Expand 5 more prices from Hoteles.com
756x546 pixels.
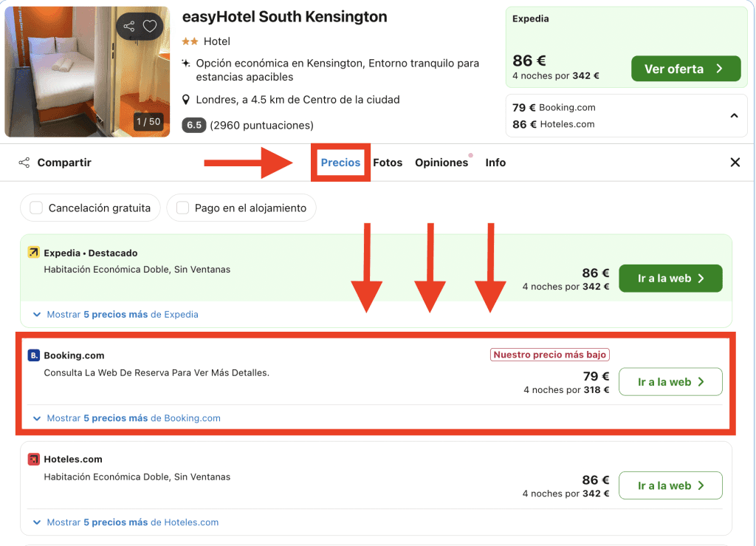(126, 522)
